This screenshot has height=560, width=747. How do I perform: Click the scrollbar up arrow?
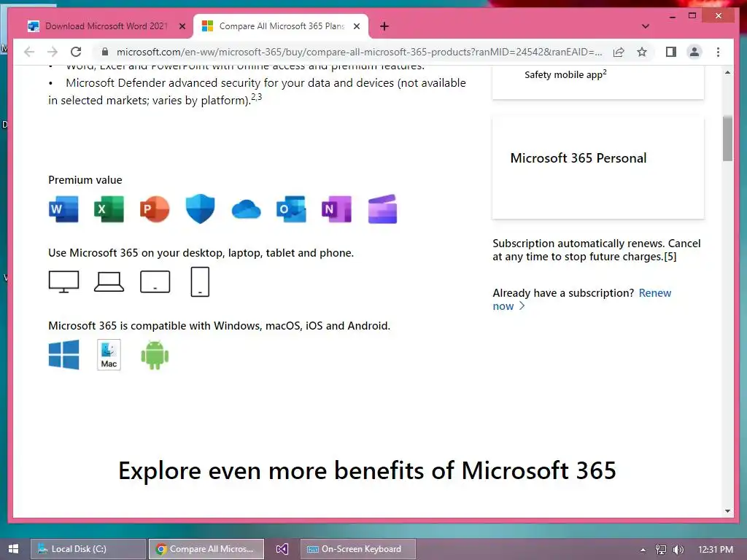pyautogui.click(x=727, y=72)
